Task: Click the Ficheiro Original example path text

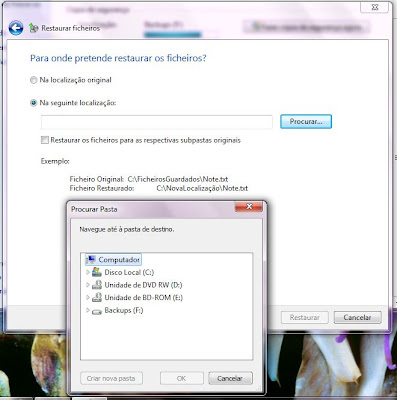Action: pos(178,179)
